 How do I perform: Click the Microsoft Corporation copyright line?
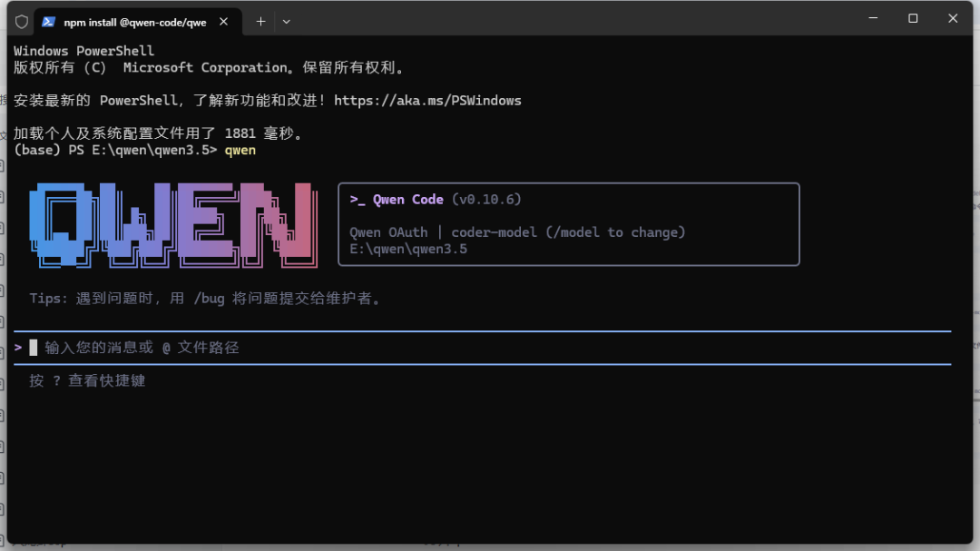(x=209, y=67)
